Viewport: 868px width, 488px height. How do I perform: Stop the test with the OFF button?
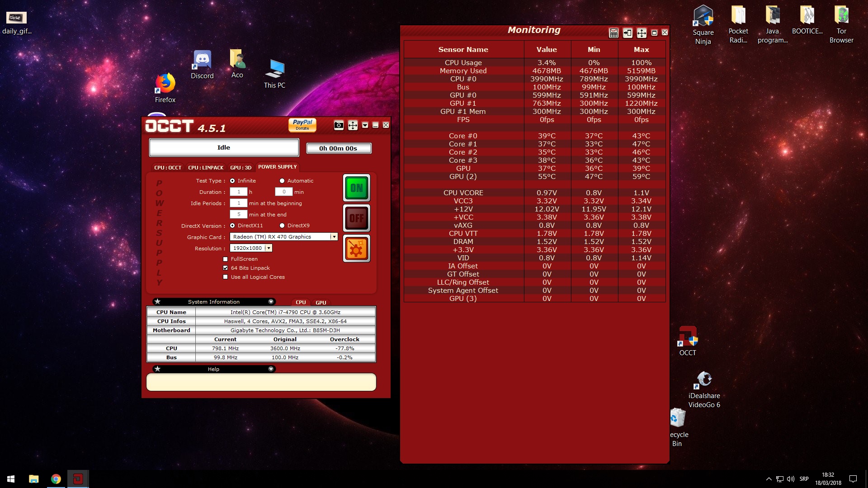[357, 218]
